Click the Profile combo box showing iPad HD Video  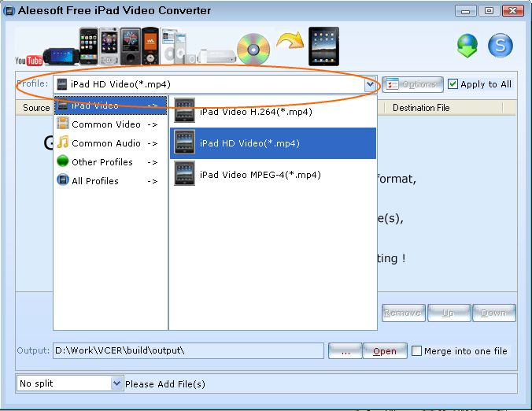[216, 84]
